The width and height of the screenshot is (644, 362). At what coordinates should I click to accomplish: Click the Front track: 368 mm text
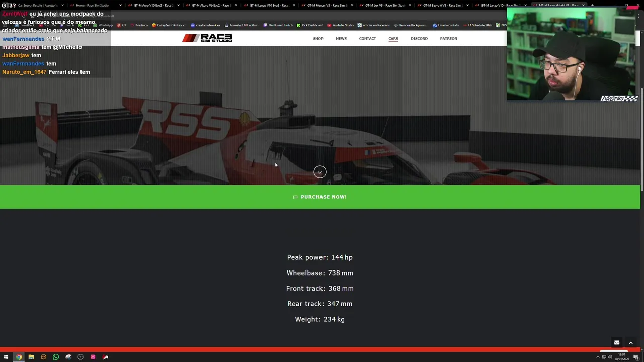320,289
